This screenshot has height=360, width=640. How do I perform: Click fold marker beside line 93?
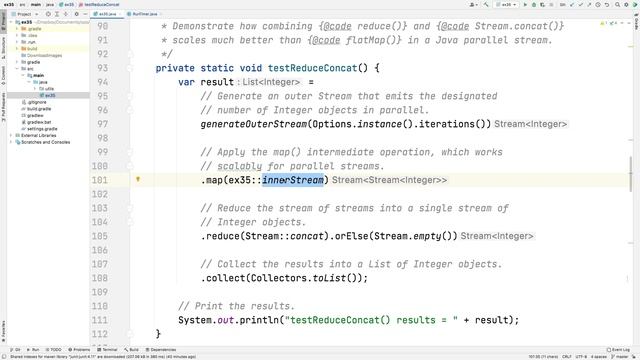click(x=130, y=68)
